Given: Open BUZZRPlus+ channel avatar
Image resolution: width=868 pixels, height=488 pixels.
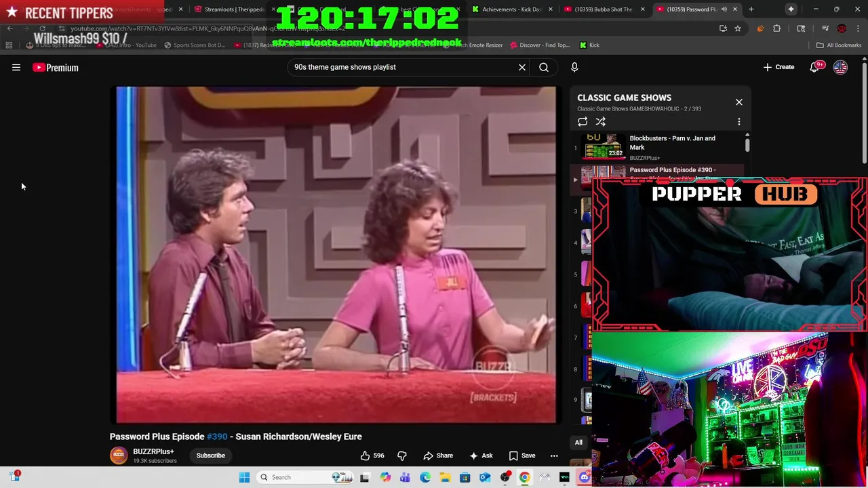Looking at the screenshot, I should pos(119,455).
